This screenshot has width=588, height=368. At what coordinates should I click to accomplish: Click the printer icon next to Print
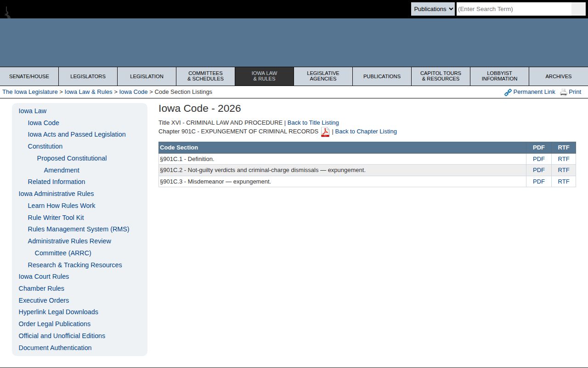tap(564, 92)
